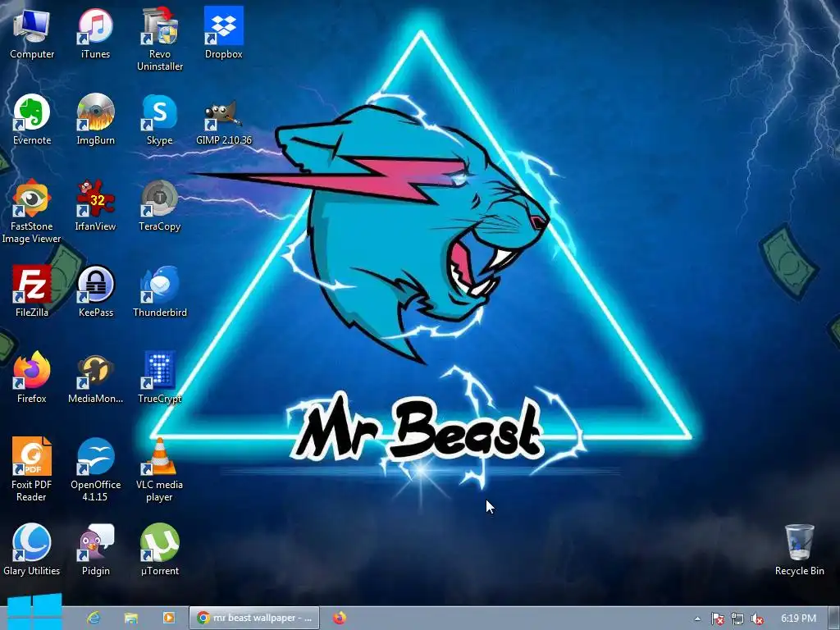Select the Computer desktop icon
The height and width of the screenshot is (630, 840).
coord(32,33)
